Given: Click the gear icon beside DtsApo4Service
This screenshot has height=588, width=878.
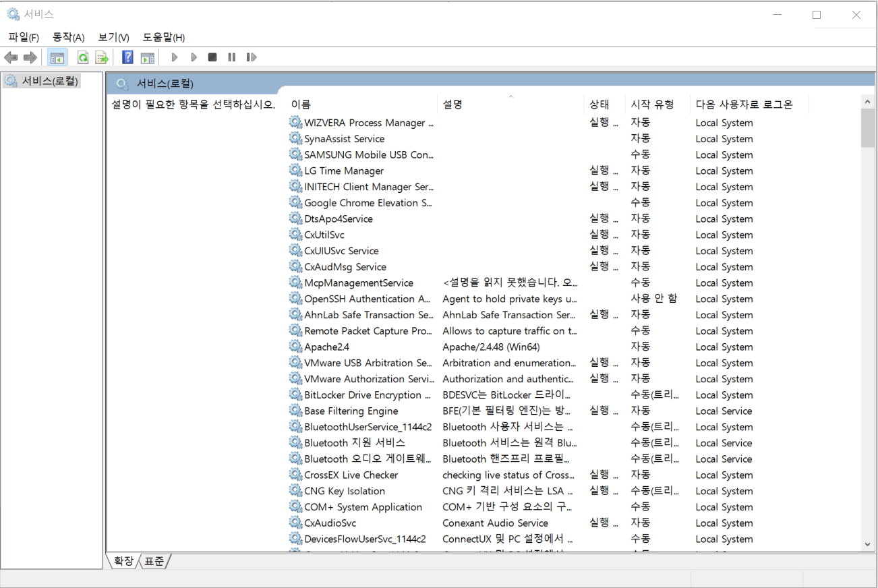Looking at the screenshot, I should coord(295,218).
